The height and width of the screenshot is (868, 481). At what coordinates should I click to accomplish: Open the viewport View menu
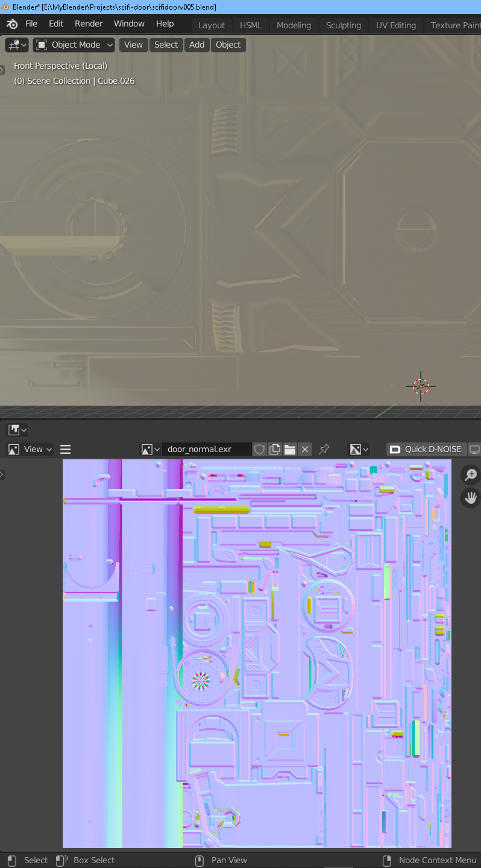pos(133,45)
